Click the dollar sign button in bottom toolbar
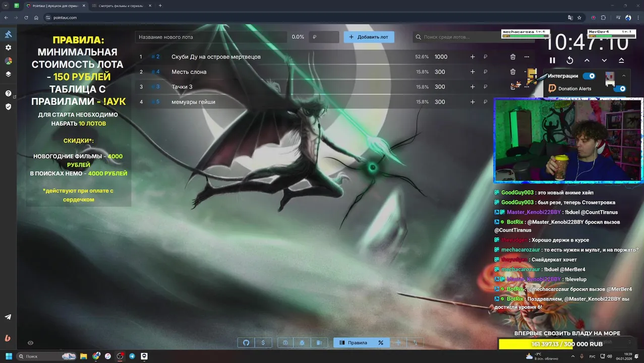Viewport: 644px width, 363px height. 263,343
